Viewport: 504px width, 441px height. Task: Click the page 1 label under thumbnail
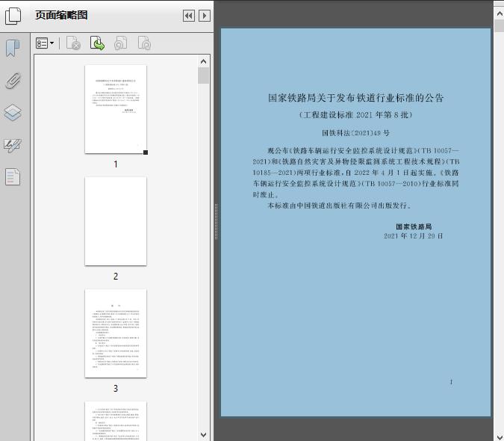(116, 164)
